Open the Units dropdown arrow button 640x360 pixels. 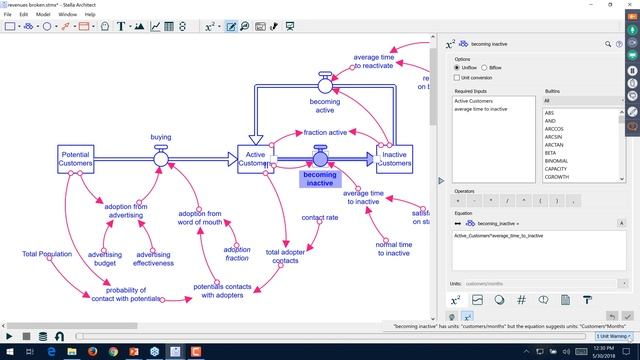(x=623, y=283)
